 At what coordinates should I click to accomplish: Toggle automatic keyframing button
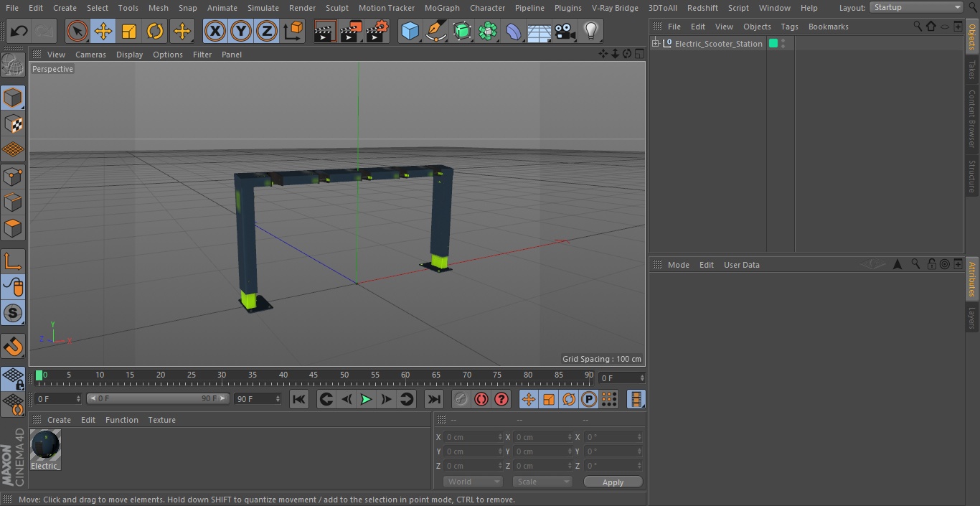481,399
